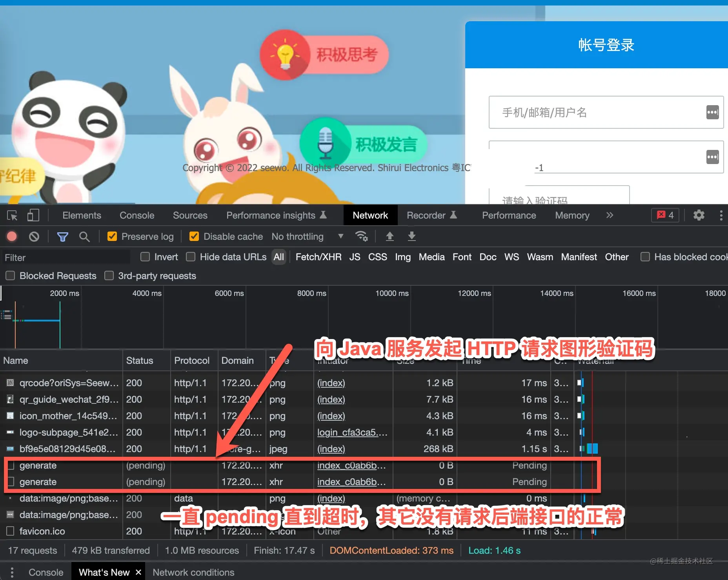Open login_cfa3ca5 initiator link
The width and height of the screenshot is (728, 580).
(x=352, y=432)
